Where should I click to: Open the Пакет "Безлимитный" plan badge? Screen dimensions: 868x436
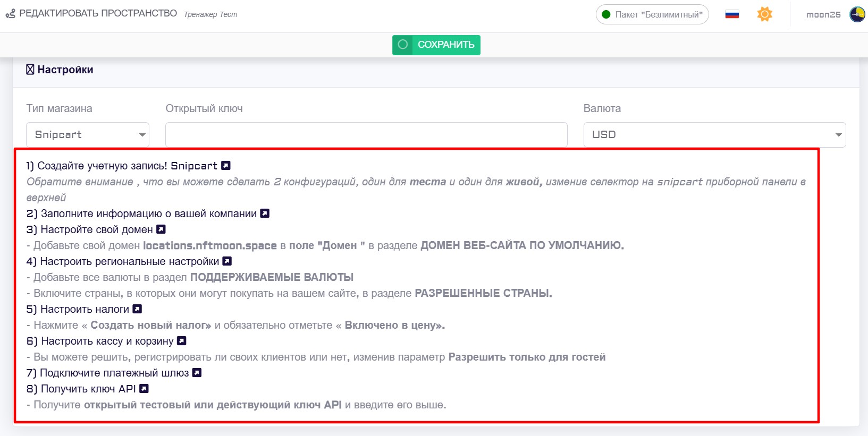coord(652,14)
